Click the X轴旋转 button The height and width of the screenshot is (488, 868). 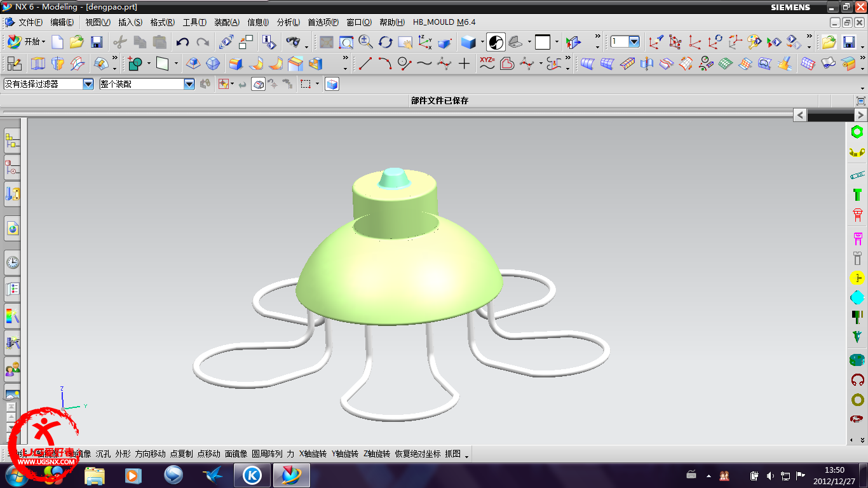pos(313,454)
